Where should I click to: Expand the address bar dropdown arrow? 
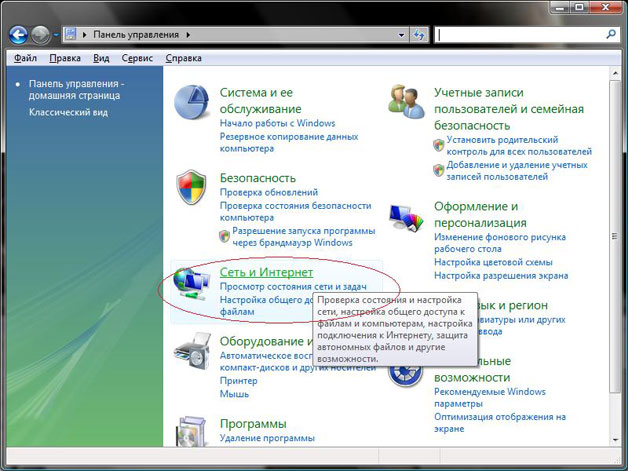399,35
